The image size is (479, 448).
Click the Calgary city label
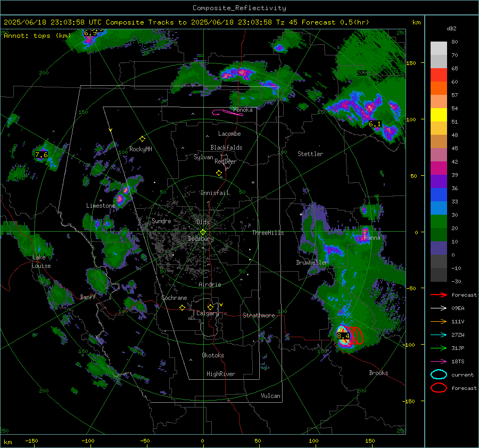[208, 313]
